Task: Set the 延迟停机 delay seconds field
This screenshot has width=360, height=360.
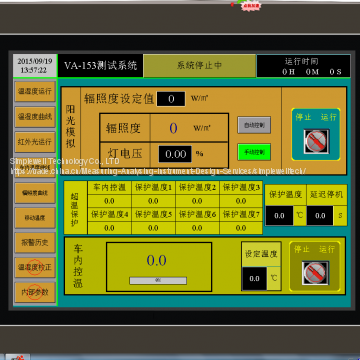Action: tap(320, 216)
